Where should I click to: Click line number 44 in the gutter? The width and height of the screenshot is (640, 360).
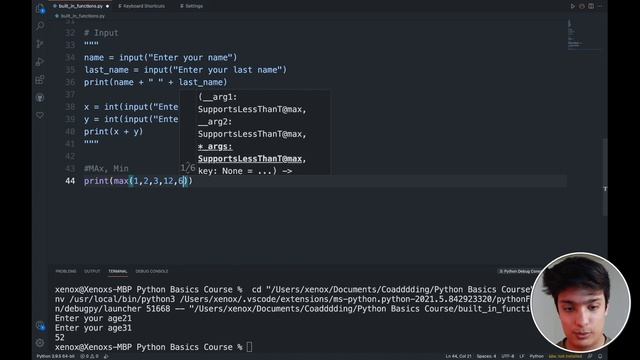click(x=70, y=181)
